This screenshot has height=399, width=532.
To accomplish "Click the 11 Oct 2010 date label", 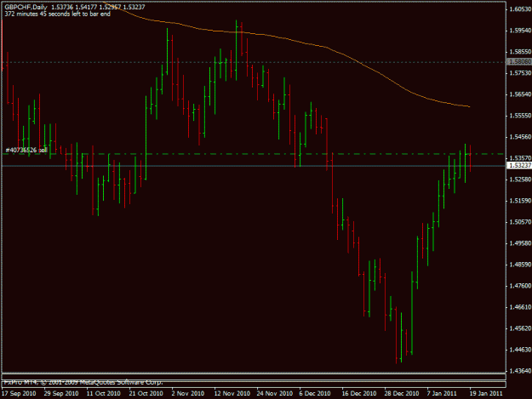I will [x=104, y=393].
